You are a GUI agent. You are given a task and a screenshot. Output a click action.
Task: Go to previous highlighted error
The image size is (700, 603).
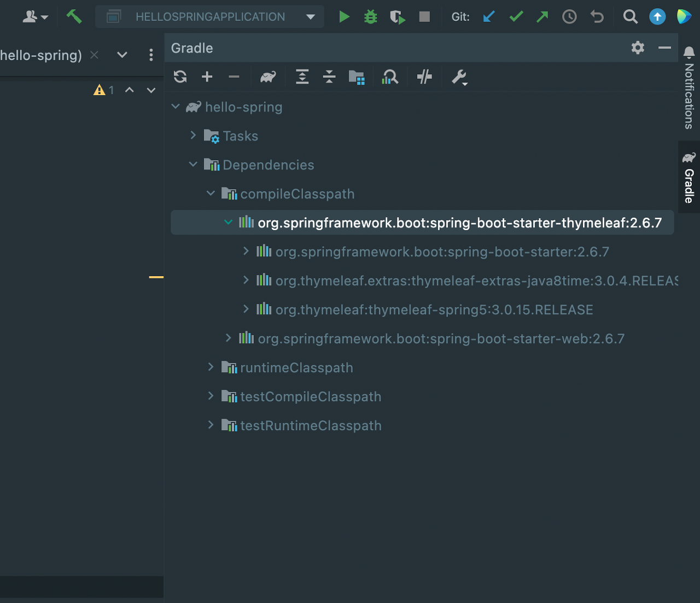point(130,90)
